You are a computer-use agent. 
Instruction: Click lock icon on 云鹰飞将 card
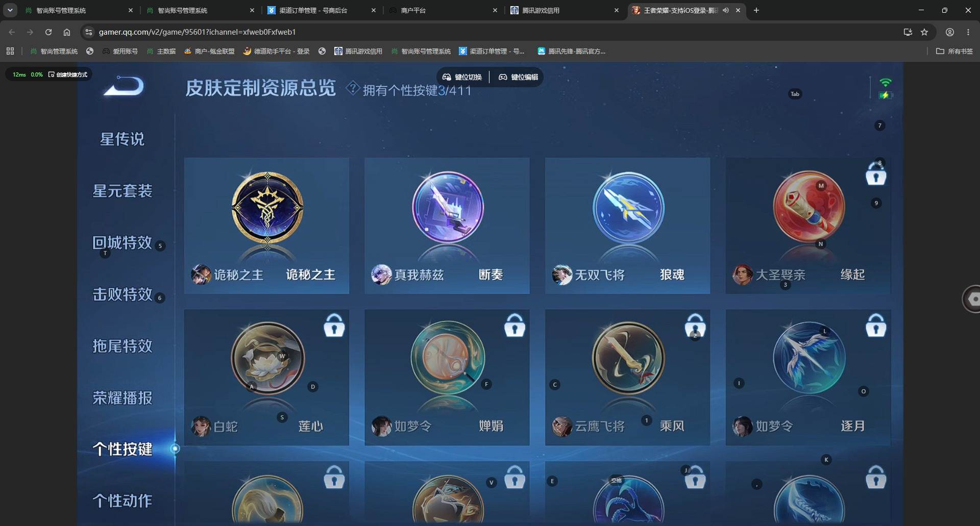(x=695, y=325)
